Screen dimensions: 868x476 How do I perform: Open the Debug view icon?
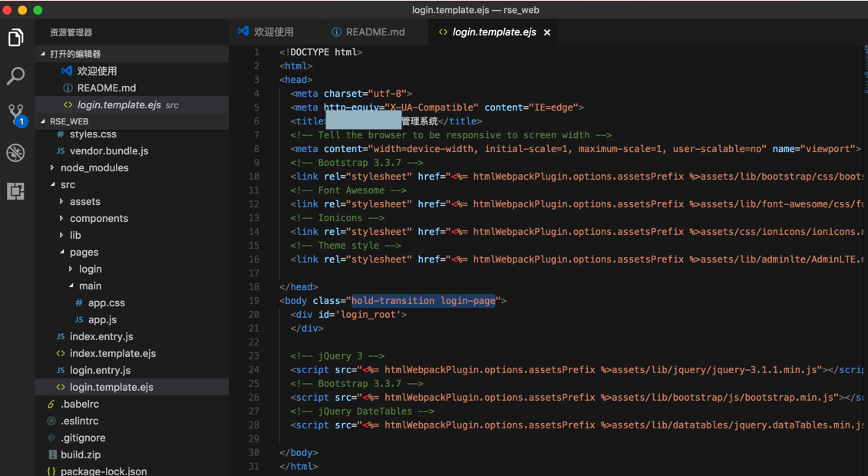click(x=15, y=153)
